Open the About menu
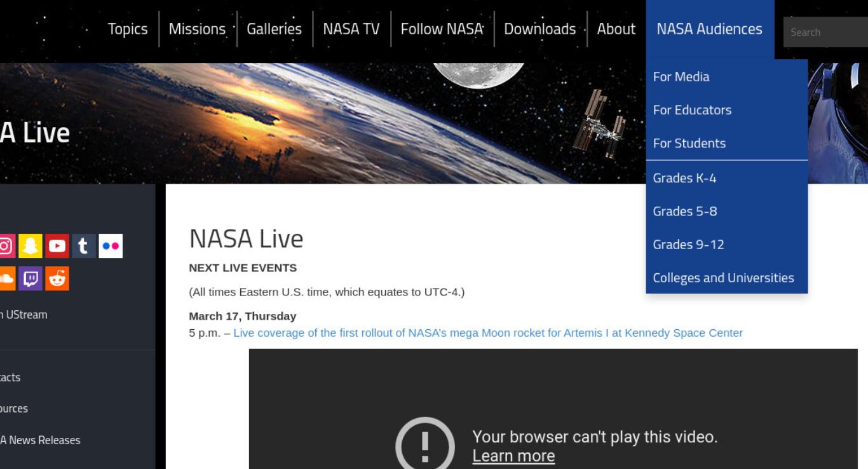The height and width of the screenshot is (469, 868). (616, 29)
